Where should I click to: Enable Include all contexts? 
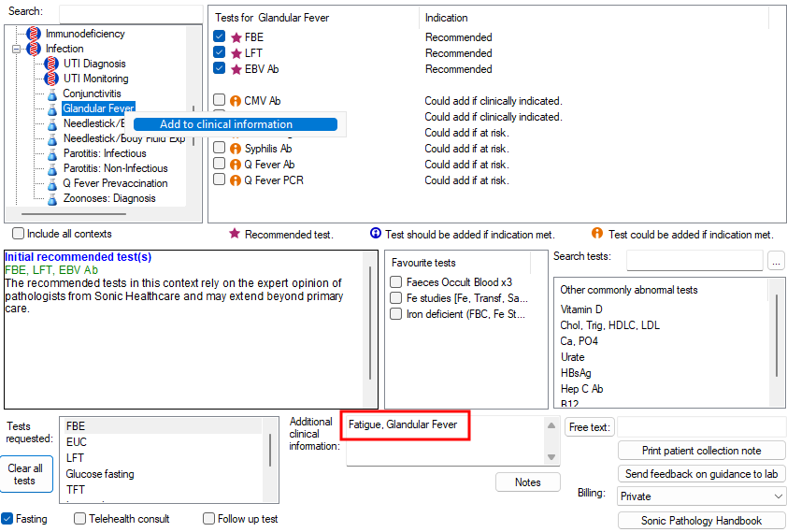18,234
